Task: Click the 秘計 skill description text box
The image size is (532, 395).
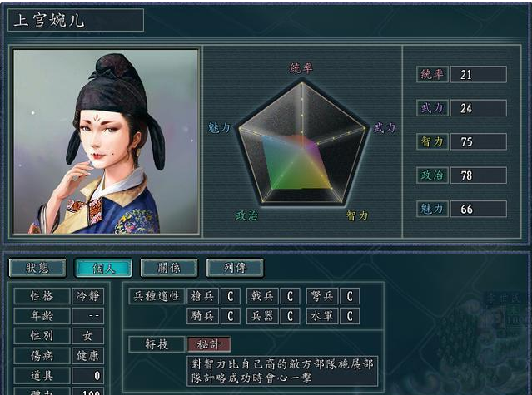Action: coord(282,371)
